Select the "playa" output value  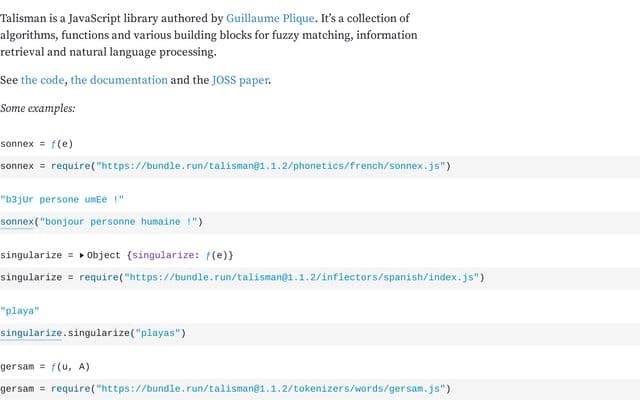pyautogui.click(x=20, y=311)
